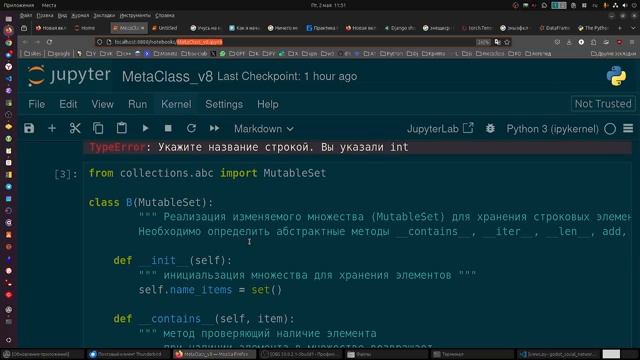Copy the selected cell using the copy icon
This screenshot has height=360, width=640.
[98, 129]
